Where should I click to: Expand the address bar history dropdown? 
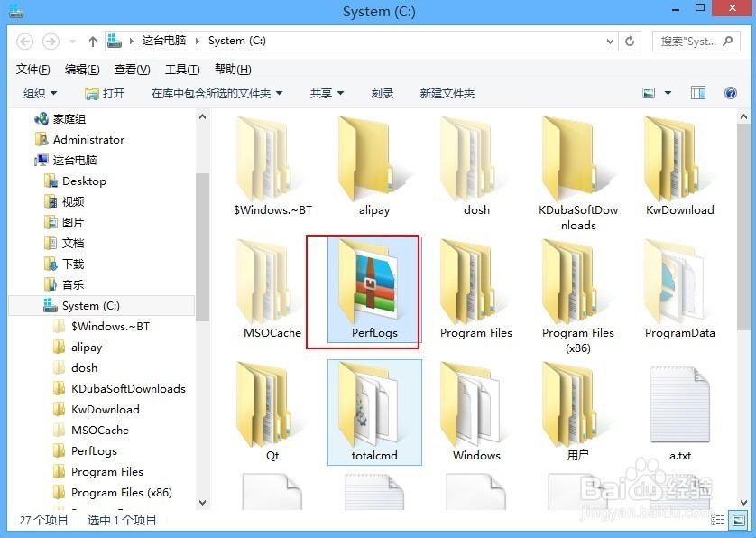point(610,41)
